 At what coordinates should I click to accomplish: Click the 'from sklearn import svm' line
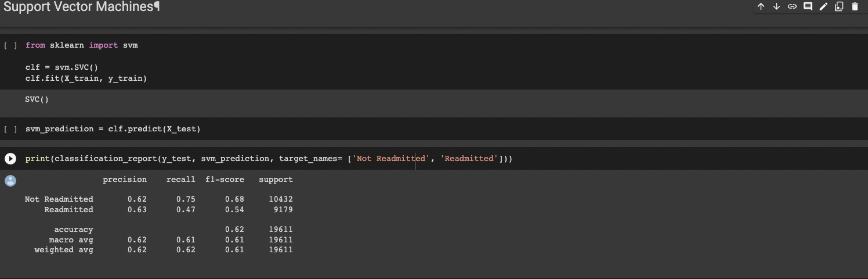(x=81, y=45)
